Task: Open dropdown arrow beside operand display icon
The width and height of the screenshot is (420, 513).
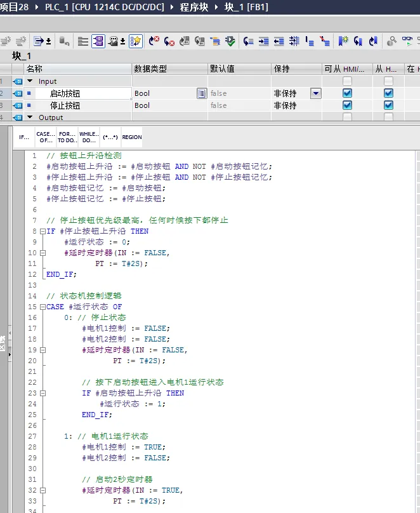Action: pos(123,41)
